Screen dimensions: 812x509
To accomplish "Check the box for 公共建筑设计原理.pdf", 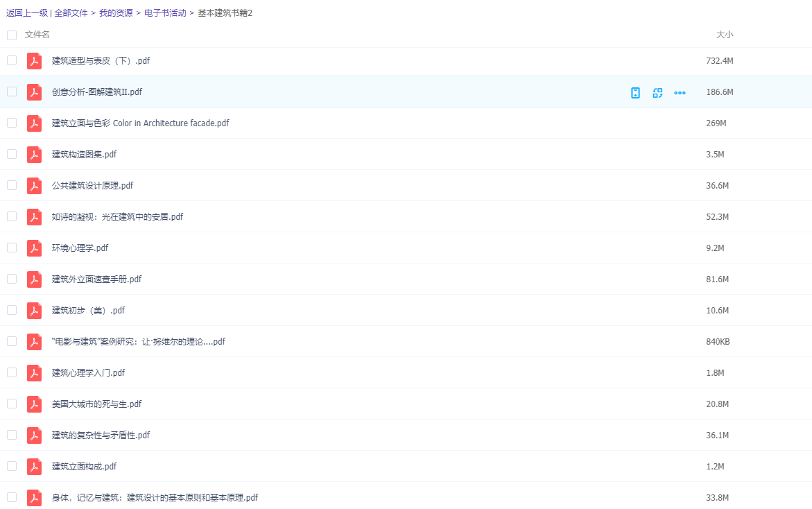I will (12, 185).
